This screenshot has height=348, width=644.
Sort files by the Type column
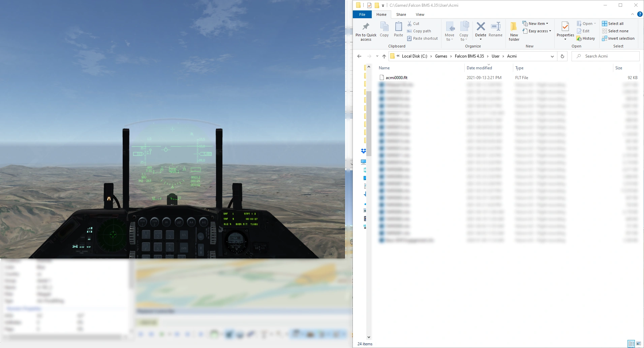(563, 68)
